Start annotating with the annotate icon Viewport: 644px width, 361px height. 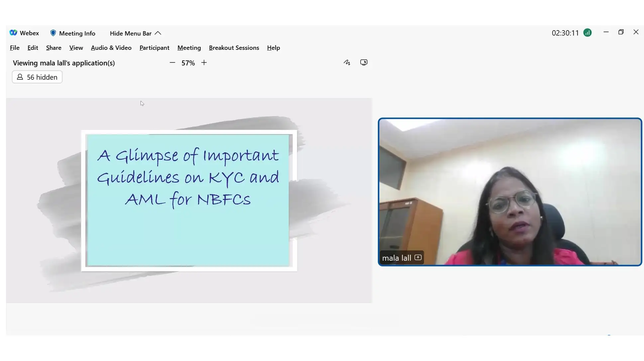click(x=347, y=62)
